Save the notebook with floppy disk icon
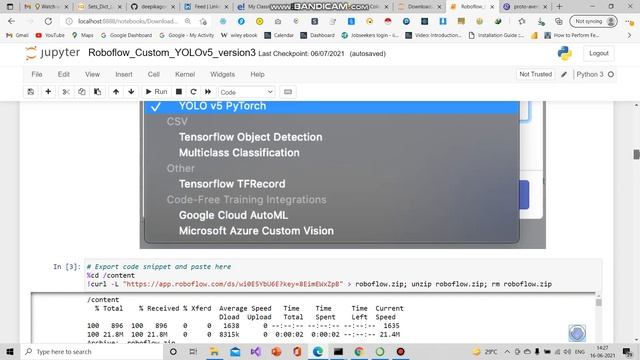 [x=31, y=92]
